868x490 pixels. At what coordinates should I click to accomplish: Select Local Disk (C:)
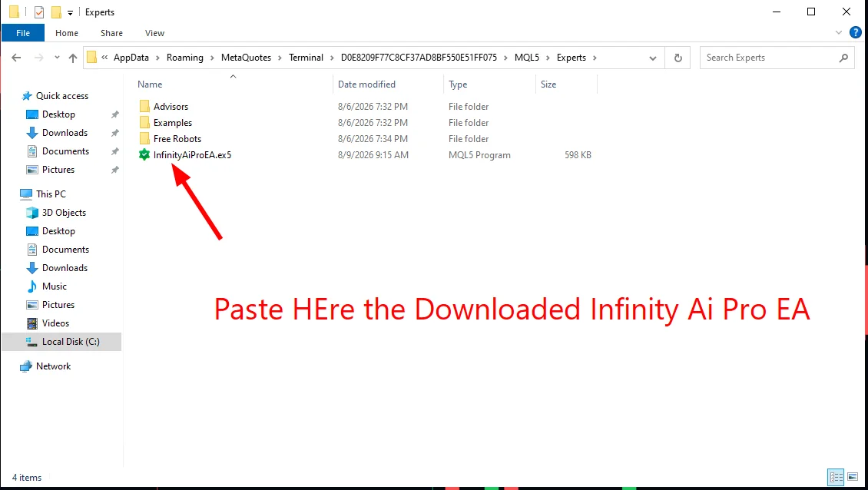tap(61, 342)
